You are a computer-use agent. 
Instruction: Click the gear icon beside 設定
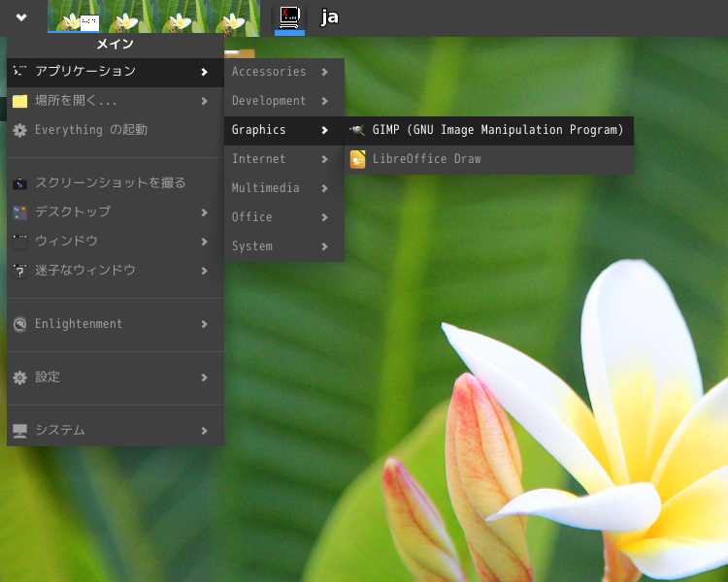click(x=19, y=377)
